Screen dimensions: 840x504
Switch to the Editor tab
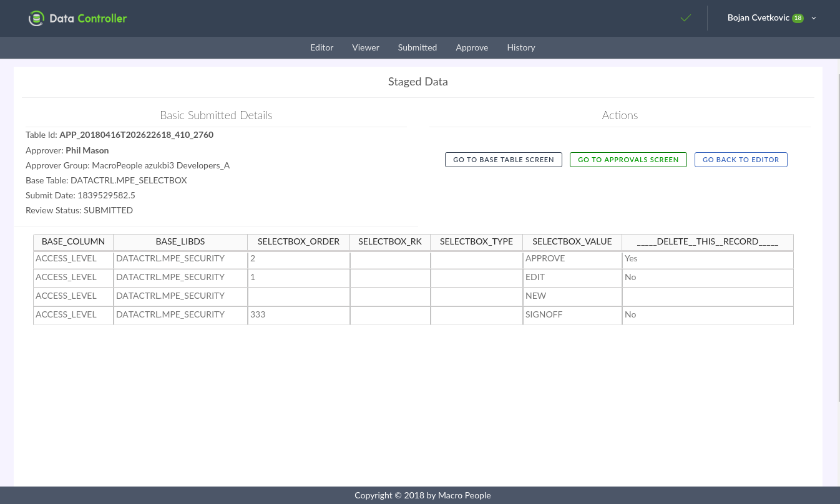[322, 47]
